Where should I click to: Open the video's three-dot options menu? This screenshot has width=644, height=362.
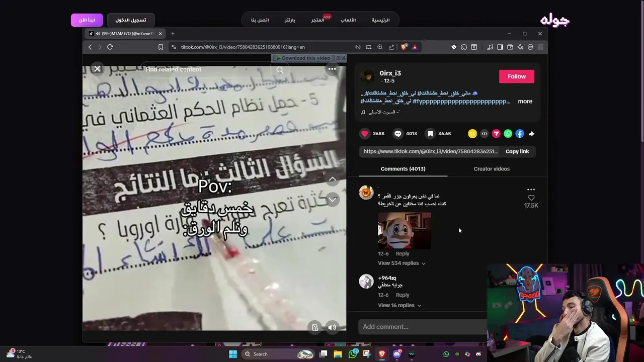point(332,69)
